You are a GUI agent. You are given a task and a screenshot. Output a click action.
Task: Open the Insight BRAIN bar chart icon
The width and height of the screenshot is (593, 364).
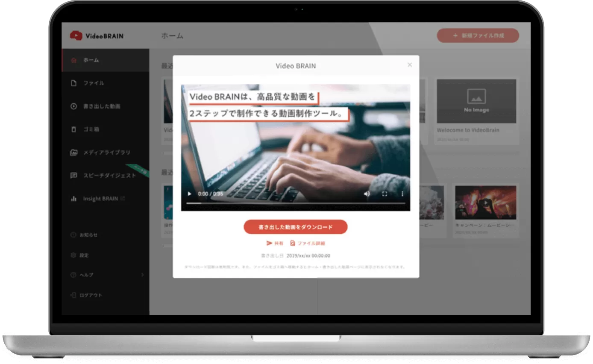73,199
